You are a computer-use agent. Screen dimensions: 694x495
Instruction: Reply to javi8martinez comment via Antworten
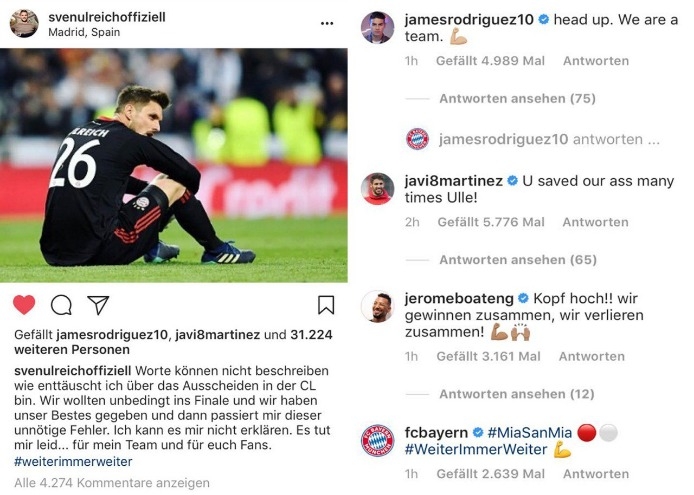tap(595, 222)
